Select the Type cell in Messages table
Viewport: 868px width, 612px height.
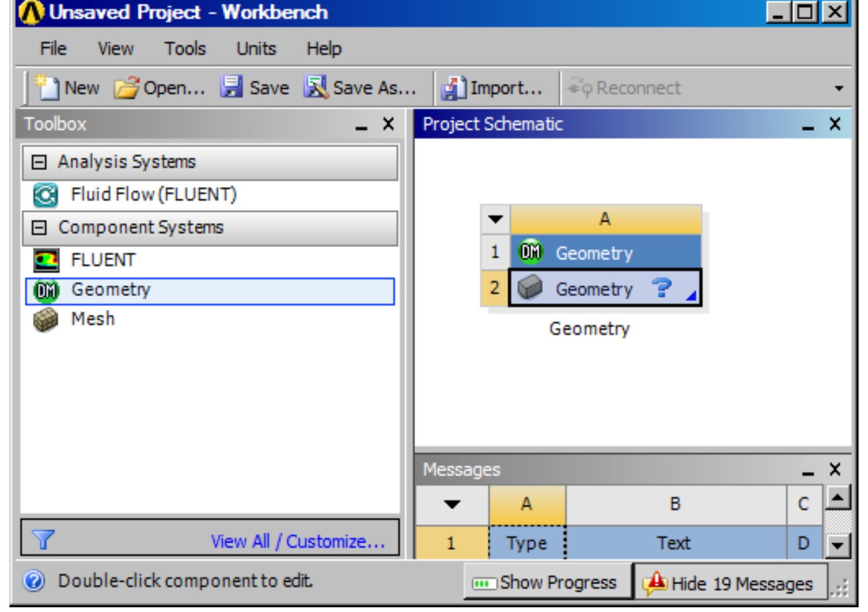527,543
